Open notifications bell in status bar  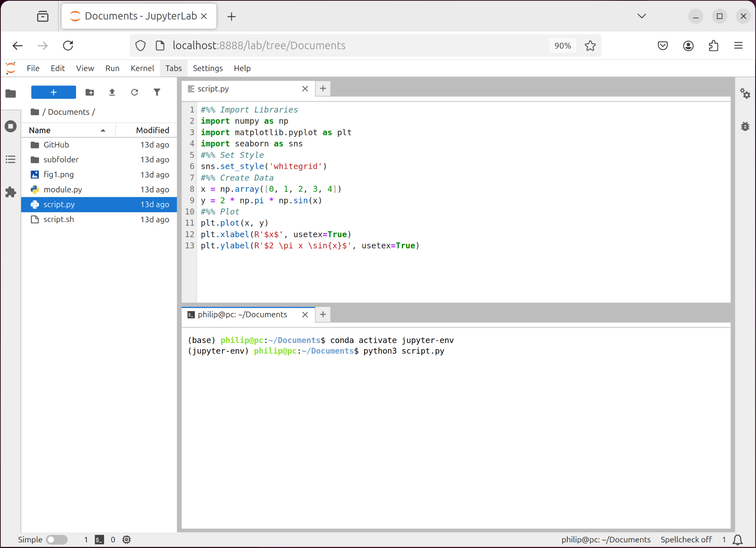(x=738, y=540)
